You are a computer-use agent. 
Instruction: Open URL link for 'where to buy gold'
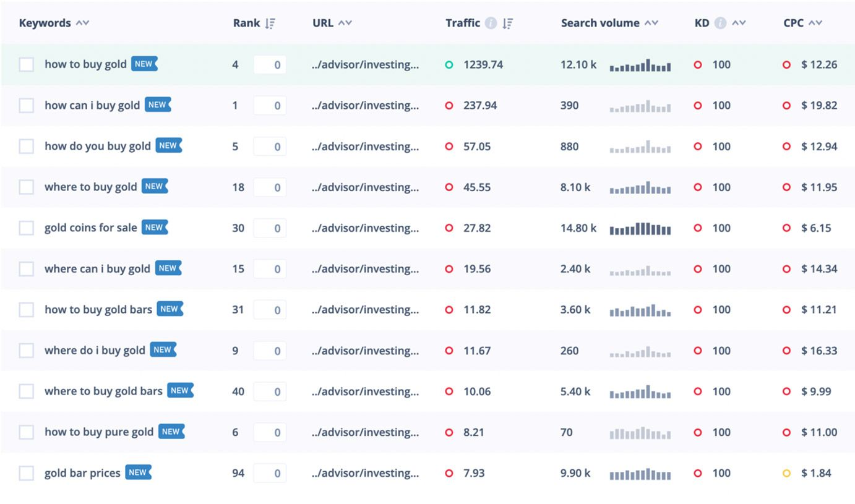point(365,187)
